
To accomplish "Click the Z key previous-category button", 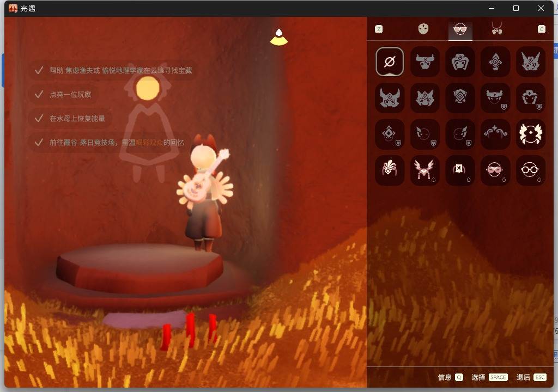I will coord(379,29).
